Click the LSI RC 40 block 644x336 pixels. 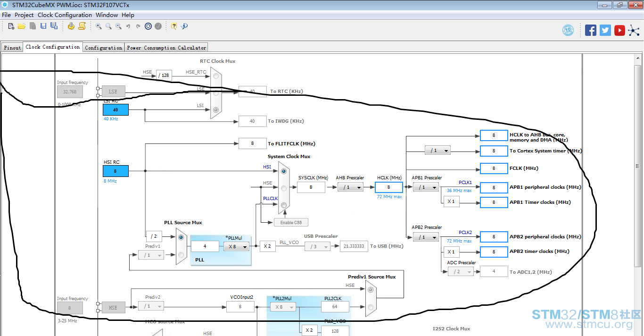(116, 109)
